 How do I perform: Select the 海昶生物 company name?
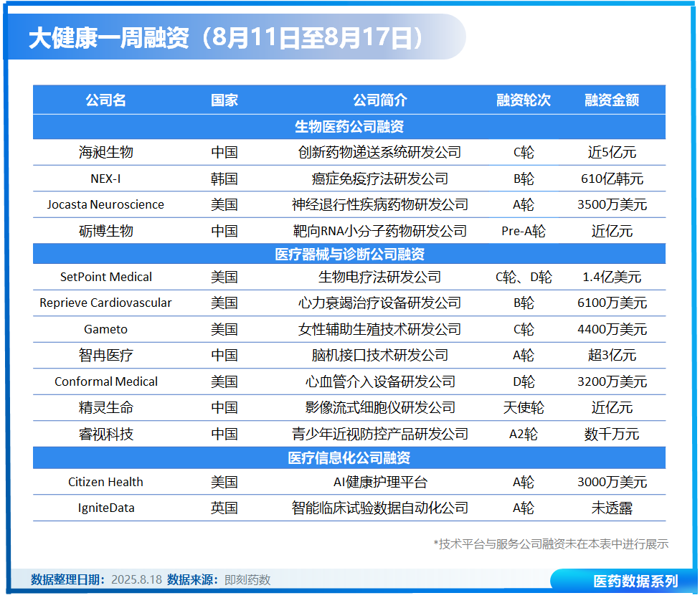point(105,152)
